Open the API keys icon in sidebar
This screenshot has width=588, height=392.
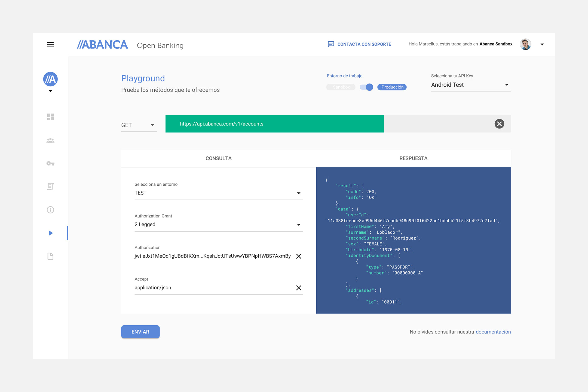(x=50, y=163)
